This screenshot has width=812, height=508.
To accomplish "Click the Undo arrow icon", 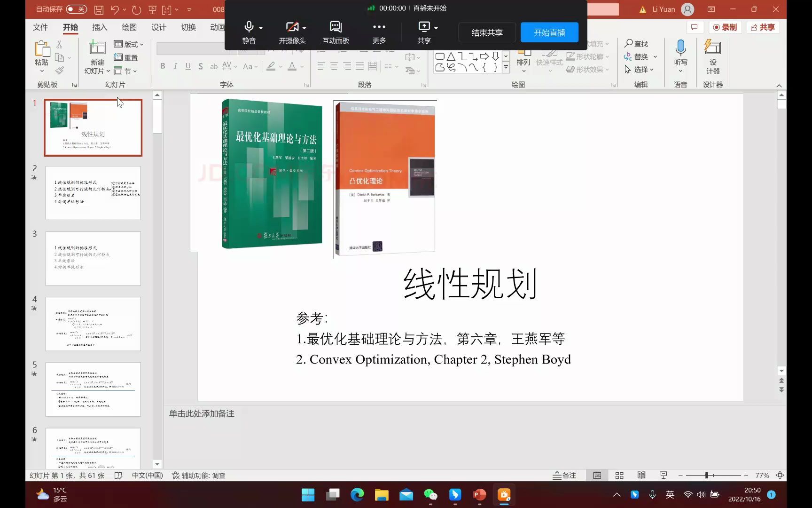I will pos(115,9).
